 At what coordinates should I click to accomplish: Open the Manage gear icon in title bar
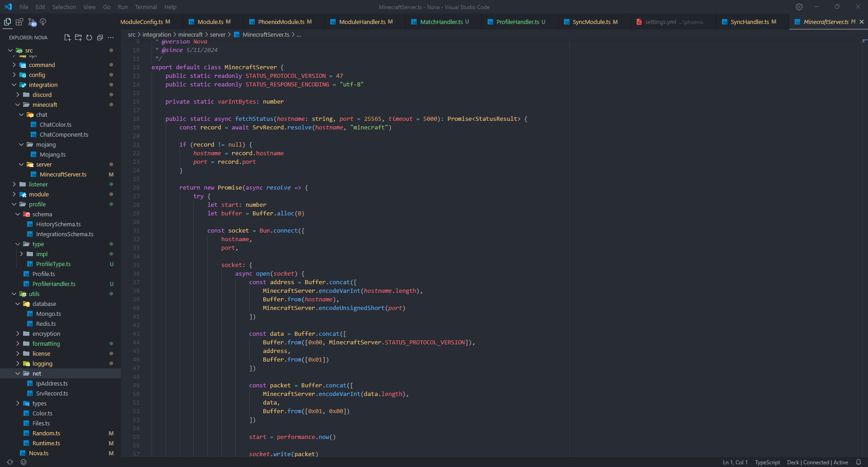pos(799,7)
